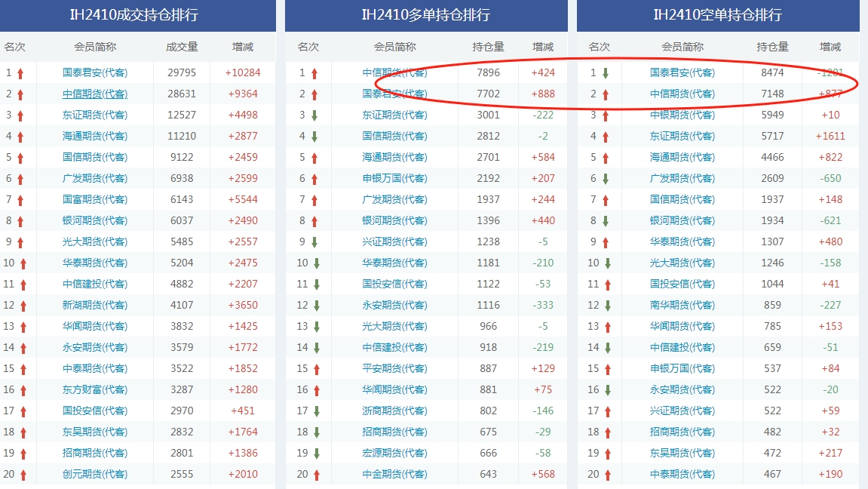Click 会员简称 header in 成交持仓排行
The height and width of the screenshot is (489, 868).
click(95, 47)
